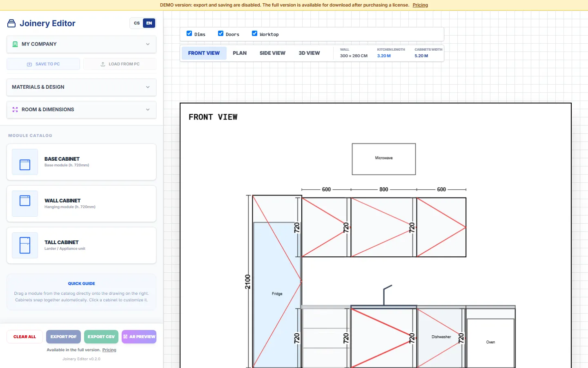Select the Base Cabinet catalog card

tap(81, 162)
